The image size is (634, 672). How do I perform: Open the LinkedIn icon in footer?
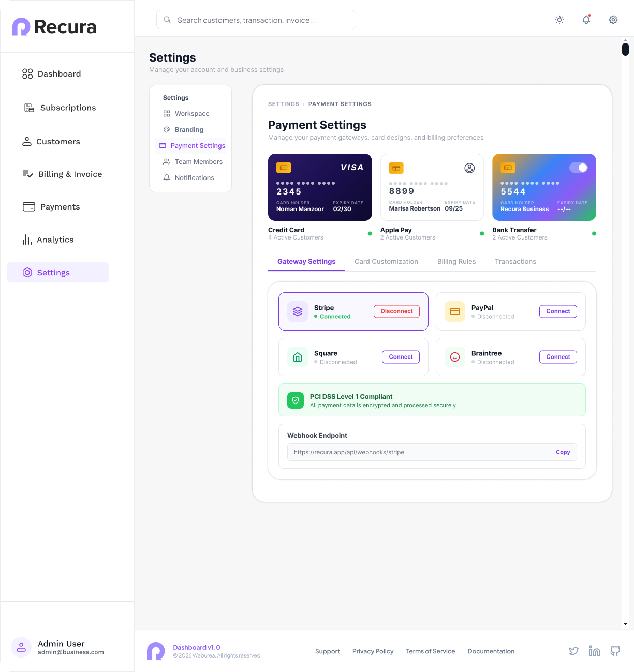tap(595, 651)
